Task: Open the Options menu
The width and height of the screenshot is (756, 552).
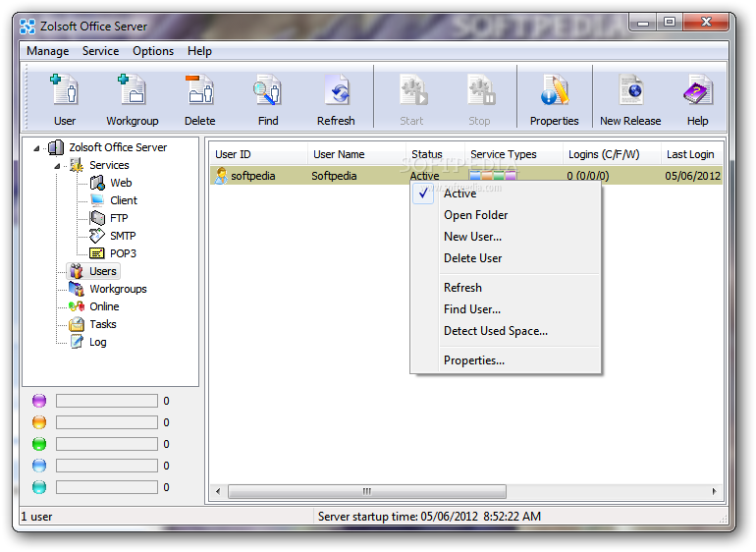Action: coord(153,51)
